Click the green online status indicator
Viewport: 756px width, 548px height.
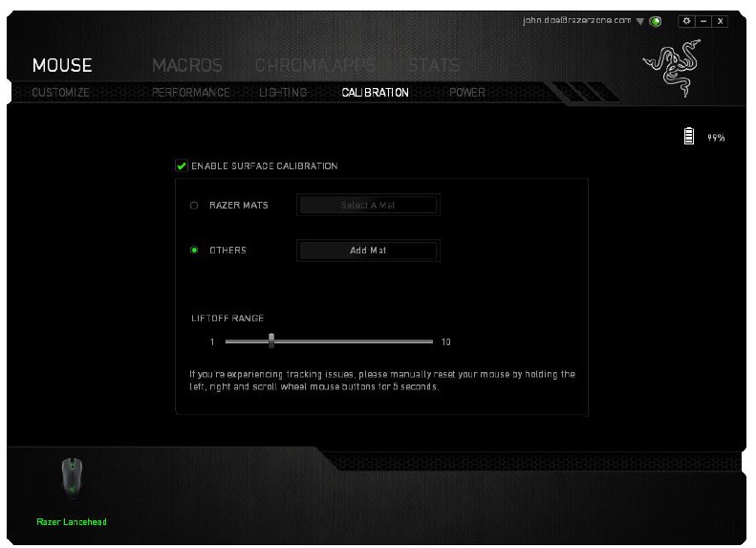click(656, 21)
